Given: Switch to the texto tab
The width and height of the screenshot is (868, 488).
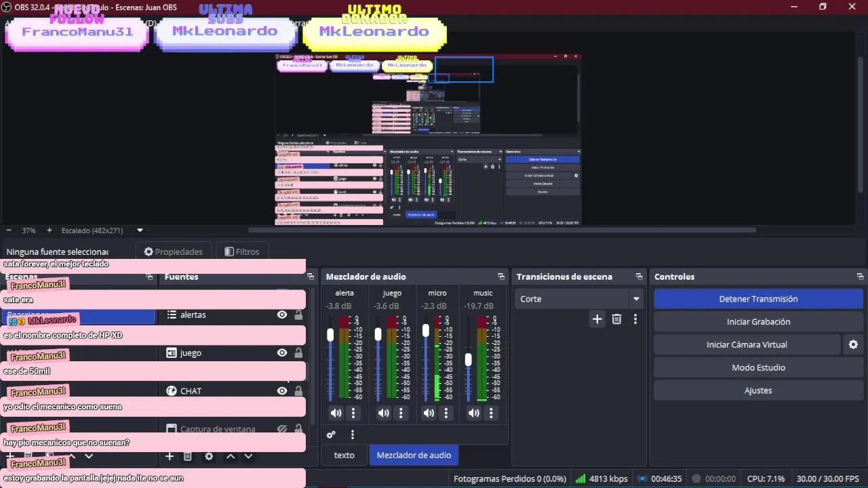Looking at the screenshot, I should [344, 455].
